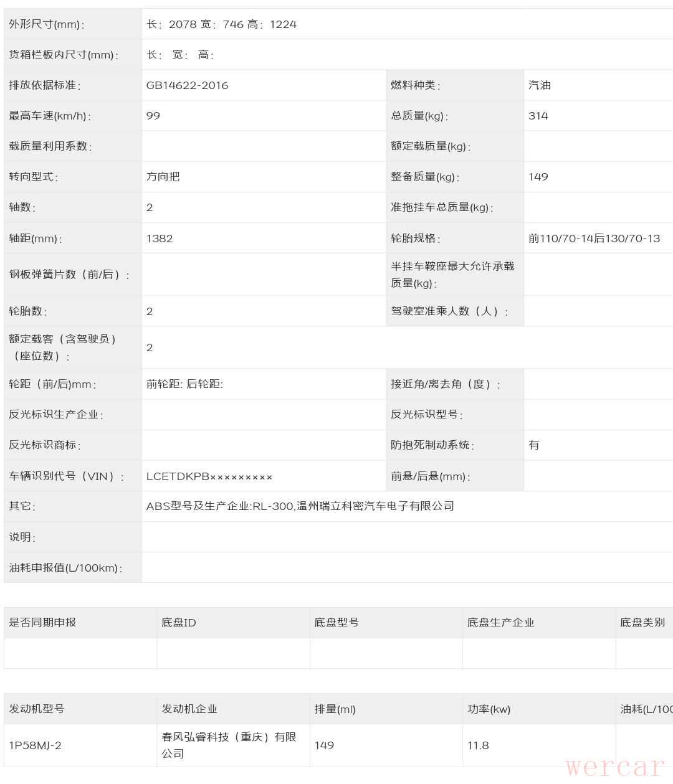Click the 轮胎规格 label

tap(415, 239)
